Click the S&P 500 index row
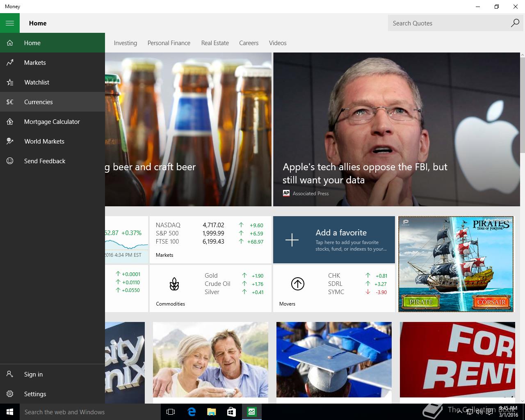Image resolution: width=525 pixels, height=420 pixels. click(x=210, y=233)
